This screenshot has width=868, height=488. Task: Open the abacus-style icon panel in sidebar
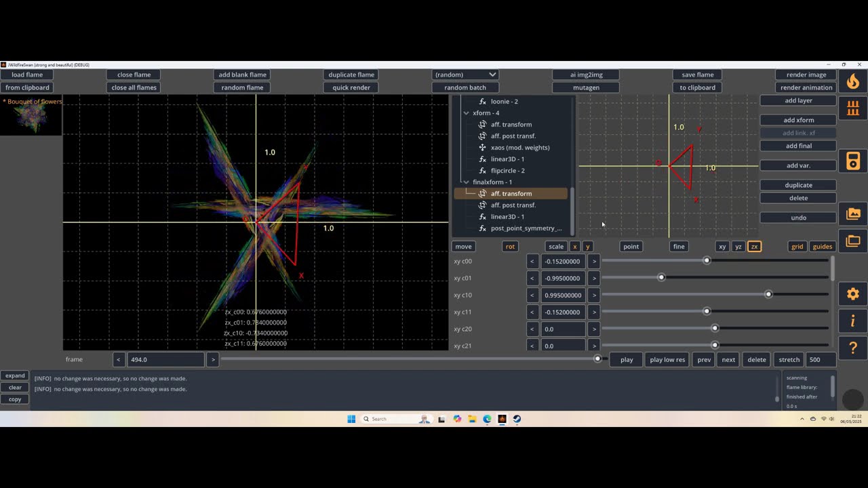853,108
